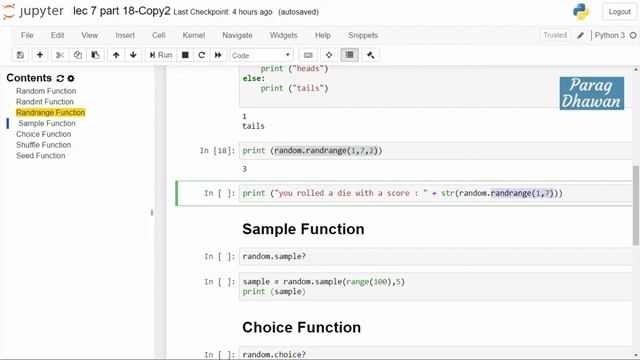Image resolution: width=640 pixels, height=360 pixels.
Task: Open the Jupyter logo home link
Action: pyautogui.click(x=33, y=11)
